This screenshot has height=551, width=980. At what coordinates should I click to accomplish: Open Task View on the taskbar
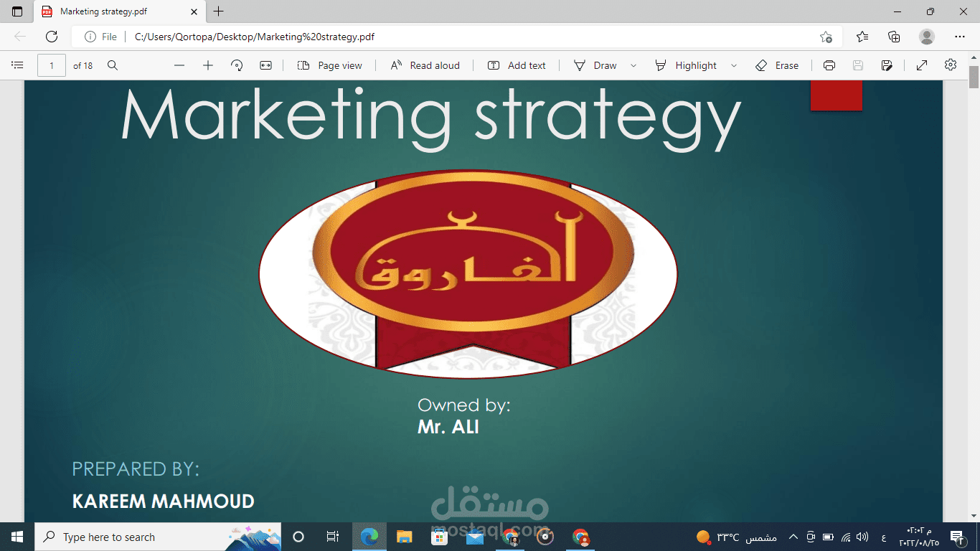pos(333,537)
